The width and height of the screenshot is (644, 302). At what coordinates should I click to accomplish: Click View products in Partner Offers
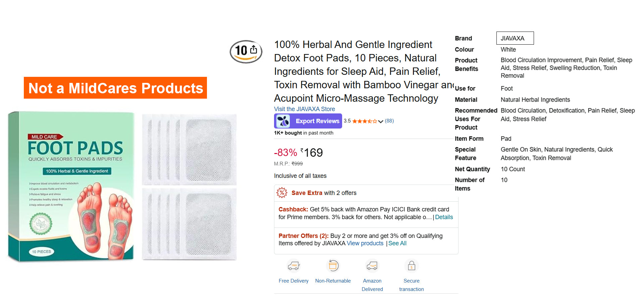[365, 243]
